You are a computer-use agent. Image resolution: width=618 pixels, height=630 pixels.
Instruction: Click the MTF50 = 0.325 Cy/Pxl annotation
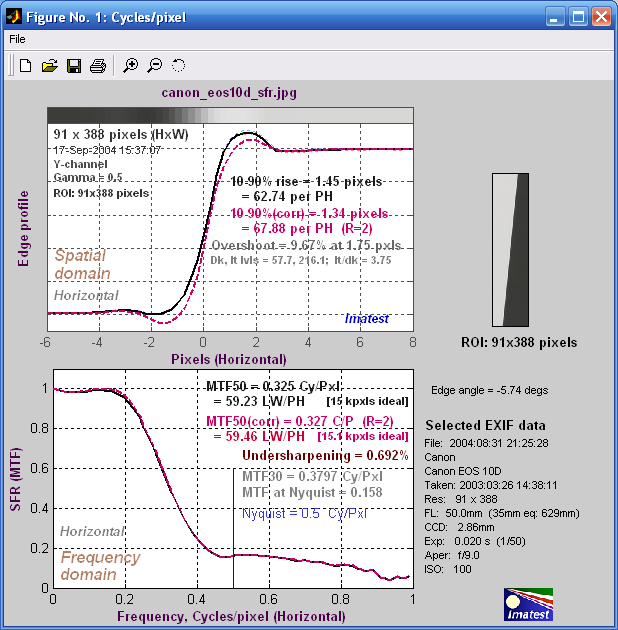click(273, 387)
